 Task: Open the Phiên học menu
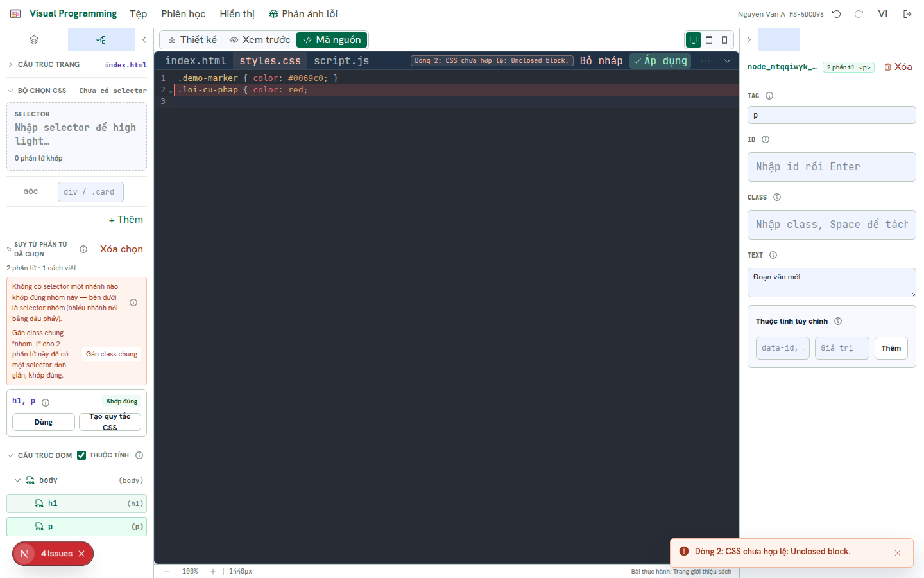point(184,14)
